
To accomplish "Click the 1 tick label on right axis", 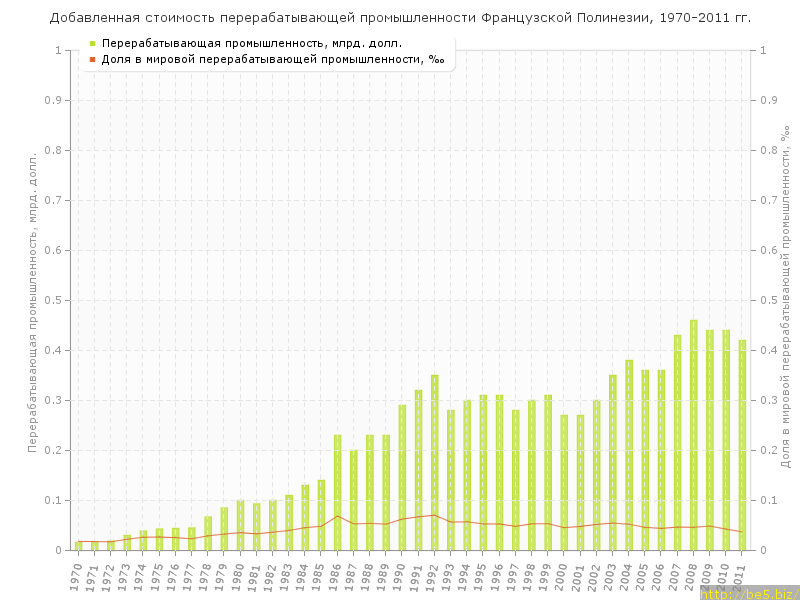I will coord(765,50).
